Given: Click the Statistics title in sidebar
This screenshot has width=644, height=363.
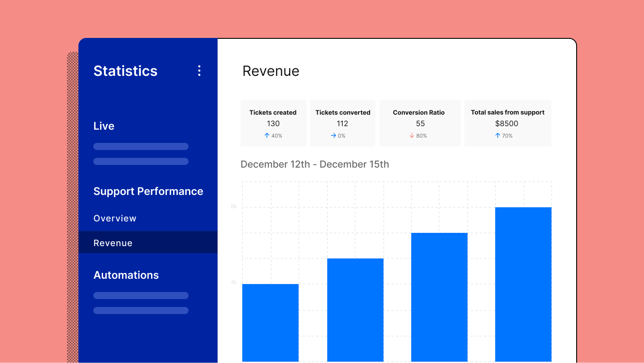Looking at the screenshot, I should (126, 71).
